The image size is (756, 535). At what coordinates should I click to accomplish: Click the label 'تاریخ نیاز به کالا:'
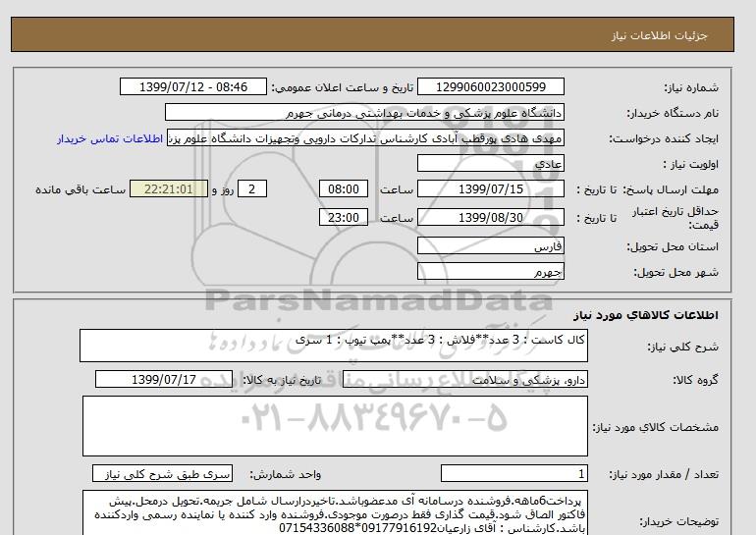pos(282,380)
